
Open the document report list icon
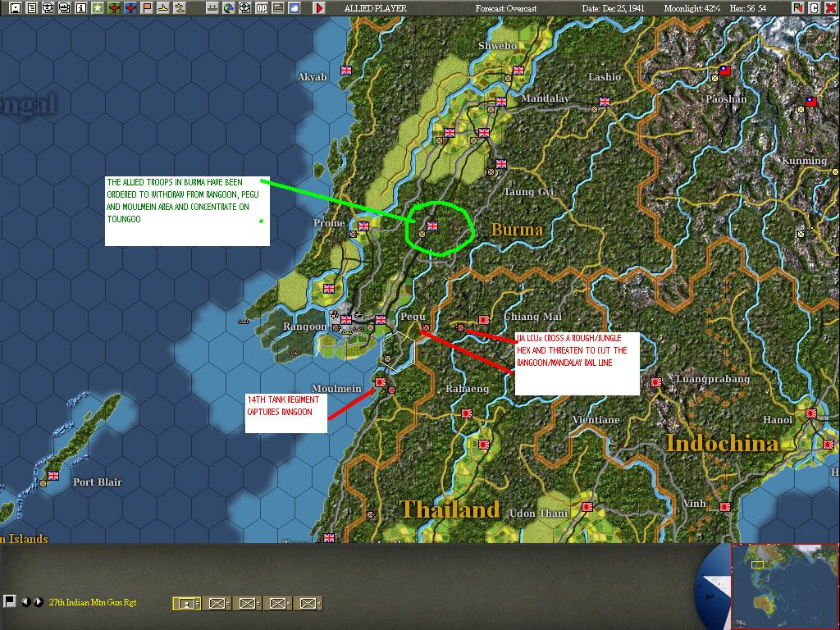tap(32, 8)
